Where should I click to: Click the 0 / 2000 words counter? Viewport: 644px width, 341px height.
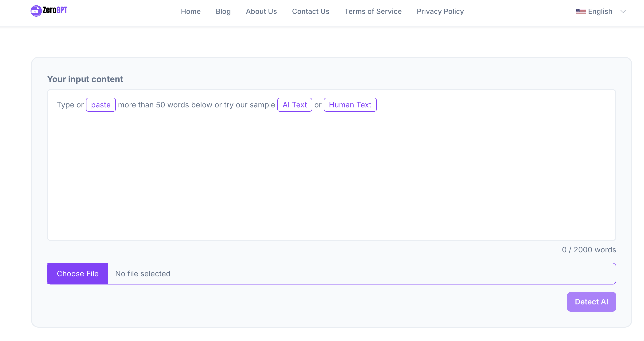[x=589, y=250]
